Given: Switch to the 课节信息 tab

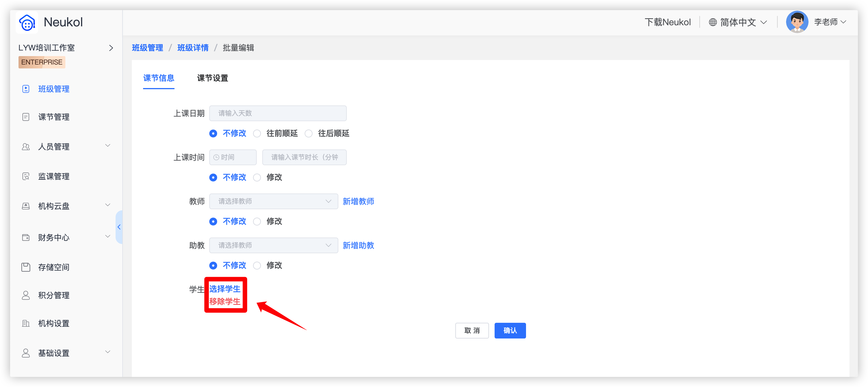Looking at the screenshot, I should [159, 78].
